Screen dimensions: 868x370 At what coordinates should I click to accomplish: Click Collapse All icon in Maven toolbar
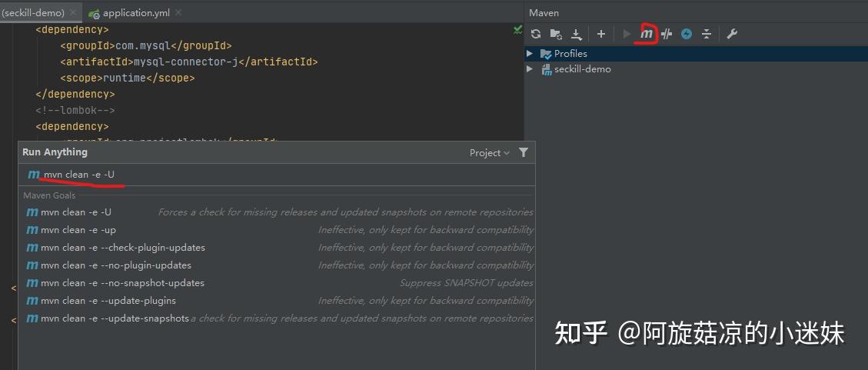[x=707, y=34]
